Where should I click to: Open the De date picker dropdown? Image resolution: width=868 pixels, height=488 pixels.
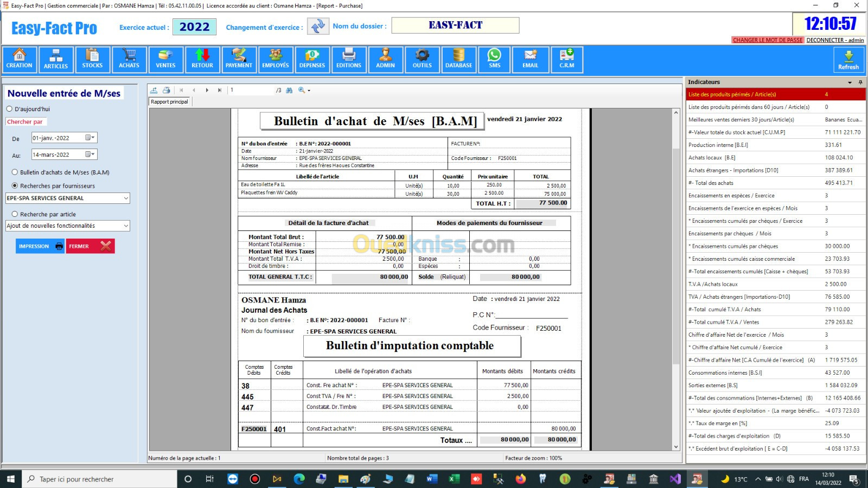pos(91,138)
